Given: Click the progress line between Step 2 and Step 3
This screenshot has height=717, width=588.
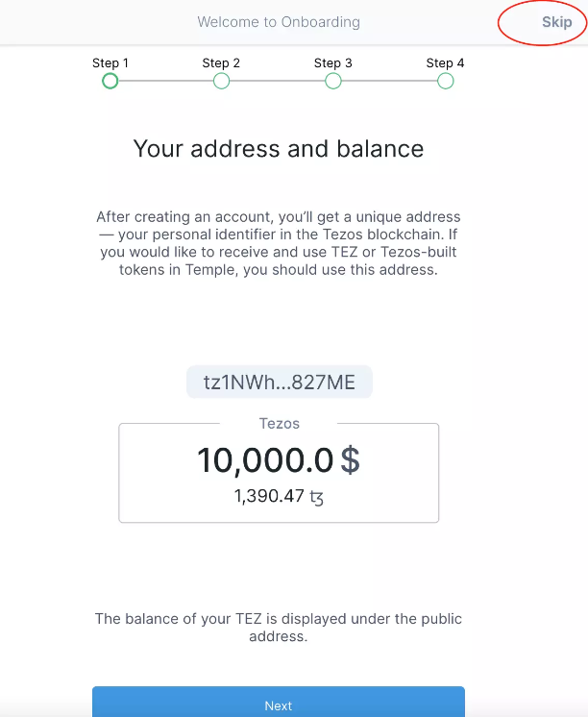Looking at the screenshot, I should point(277,82).
